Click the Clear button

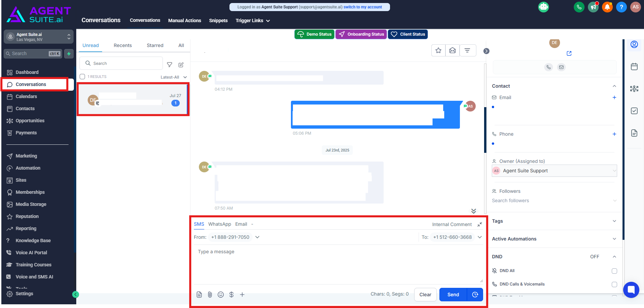point(425,295)
